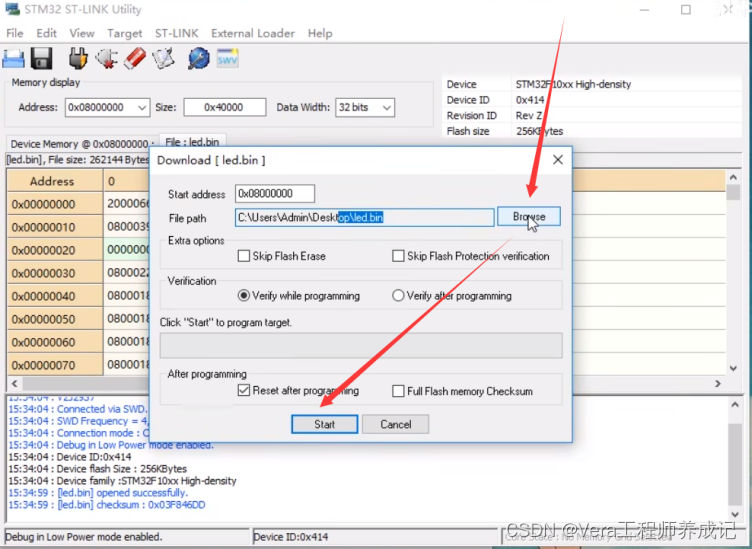Untick Reset after programming checkbox

click(244, 390)
